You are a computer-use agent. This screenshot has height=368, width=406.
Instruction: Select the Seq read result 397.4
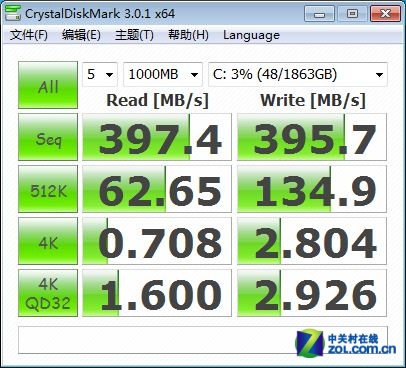pyautogui.click(x=157, y=137)
